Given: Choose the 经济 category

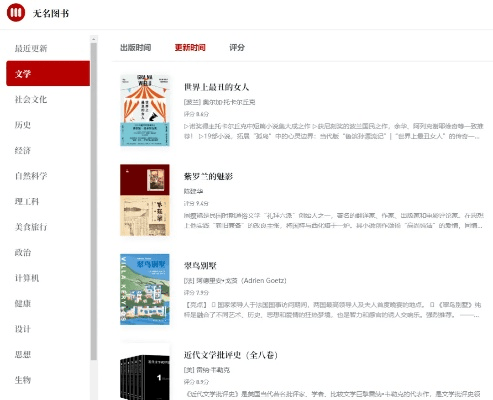Looking at the screenshot, I should 23,150.
